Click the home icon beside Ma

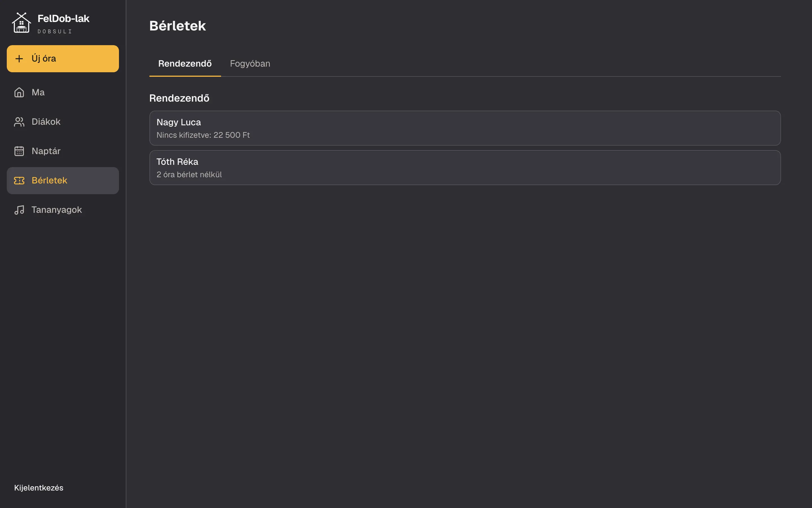(x=19, y=92)
